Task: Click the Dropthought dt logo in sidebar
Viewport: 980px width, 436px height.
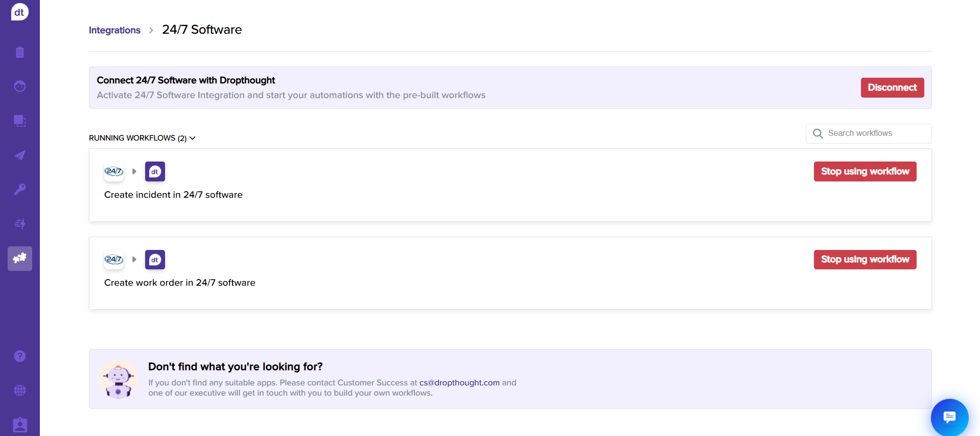Action: click(x=19, y=12)
